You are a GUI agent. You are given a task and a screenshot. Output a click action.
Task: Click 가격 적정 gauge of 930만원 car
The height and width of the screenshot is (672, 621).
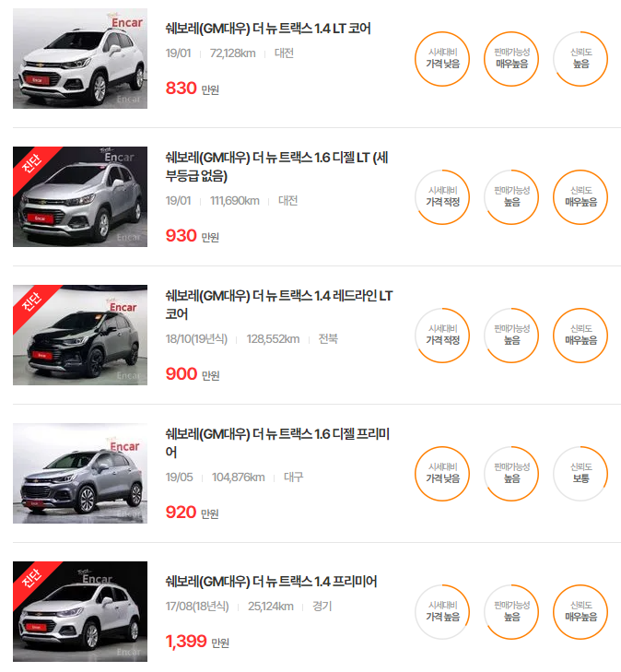point(442,197)
